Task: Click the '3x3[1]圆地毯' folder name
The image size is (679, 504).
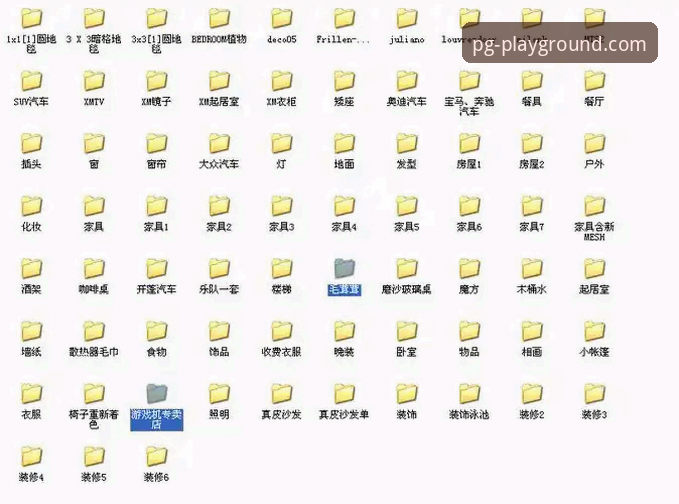Action: click(156, 44)
